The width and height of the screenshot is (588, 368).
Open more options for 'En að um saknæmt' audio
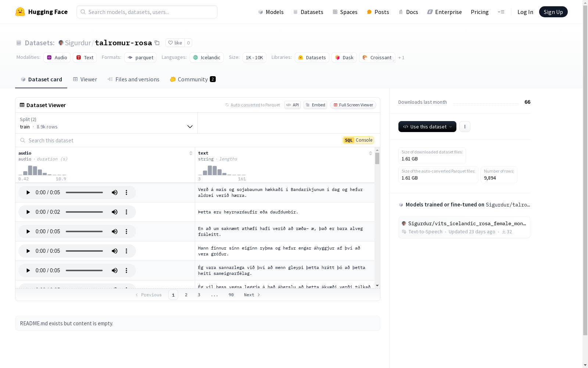click(126, 231)
